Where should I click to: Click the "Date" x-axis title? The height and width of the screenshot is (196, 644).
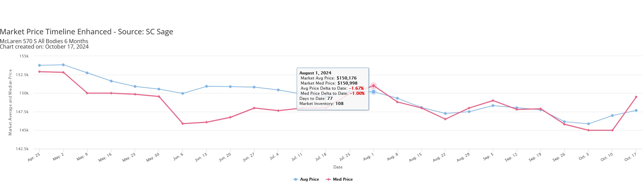click(x=338, y=167)
